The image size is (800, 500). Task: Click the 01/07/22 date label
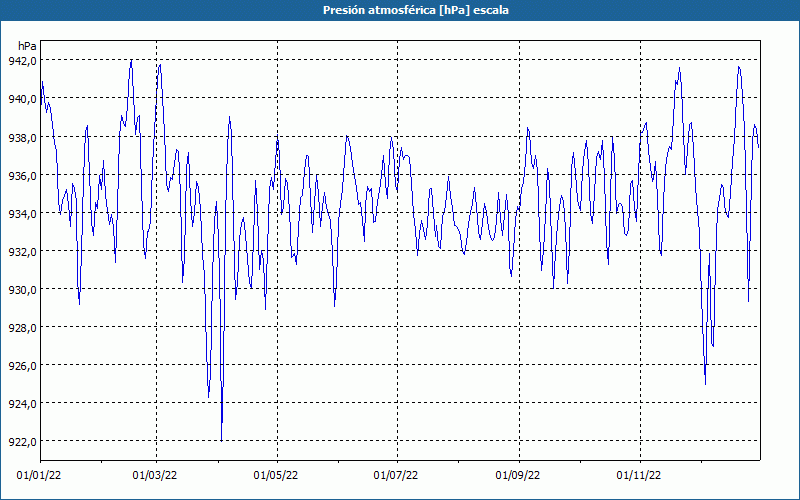(x=396, y=476)
